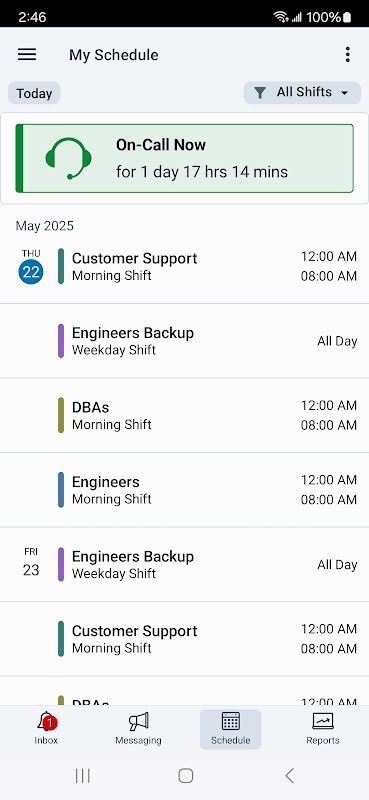Open the Engineers Morning Shift entry
The height and width of the screenshot is (800, 369).
click(184, 490)
